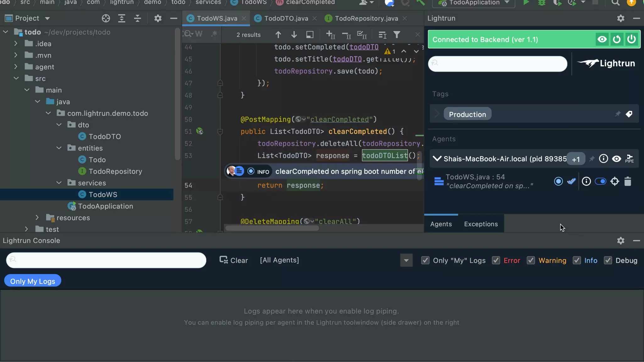The width and height of the screenshot is (644, 362).
Task: Click the Only My Logs pill button
Action: [x=32, y=281]
